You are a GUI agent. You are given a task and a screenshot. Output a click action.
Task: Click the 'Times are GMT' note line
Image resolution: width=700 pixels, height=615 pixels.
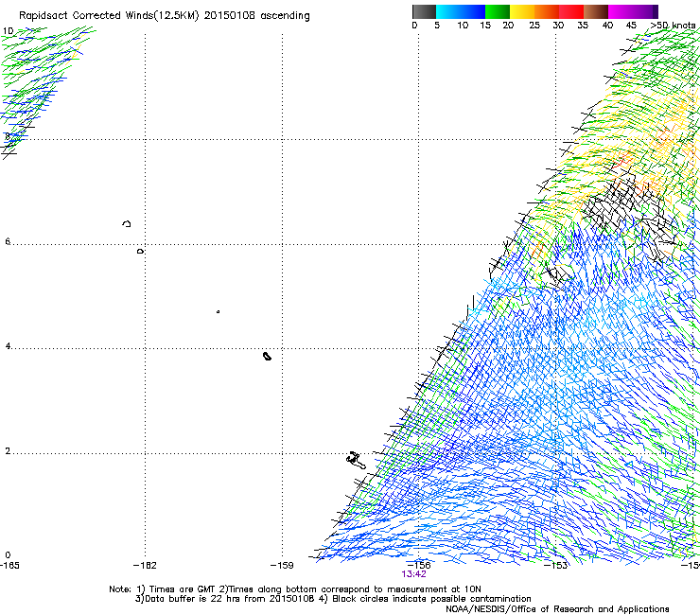[x=295, y=589]
